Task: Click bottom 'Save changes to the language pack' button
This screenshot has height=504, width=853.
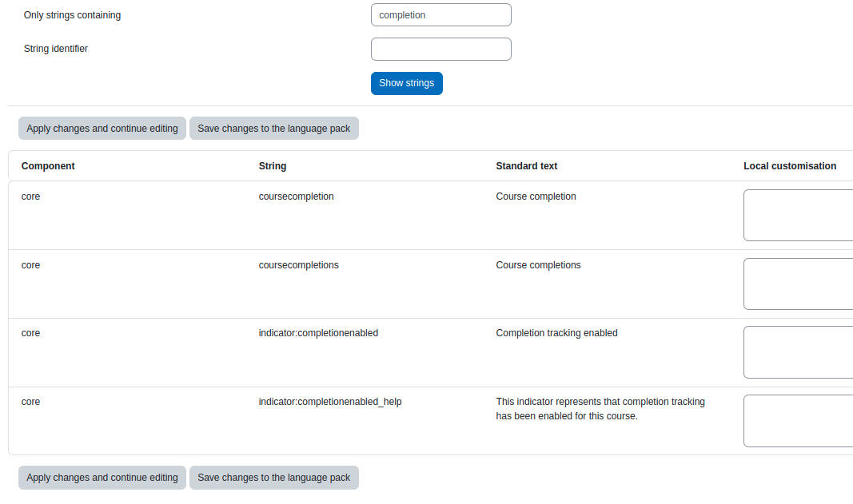Action: (274, 478)
